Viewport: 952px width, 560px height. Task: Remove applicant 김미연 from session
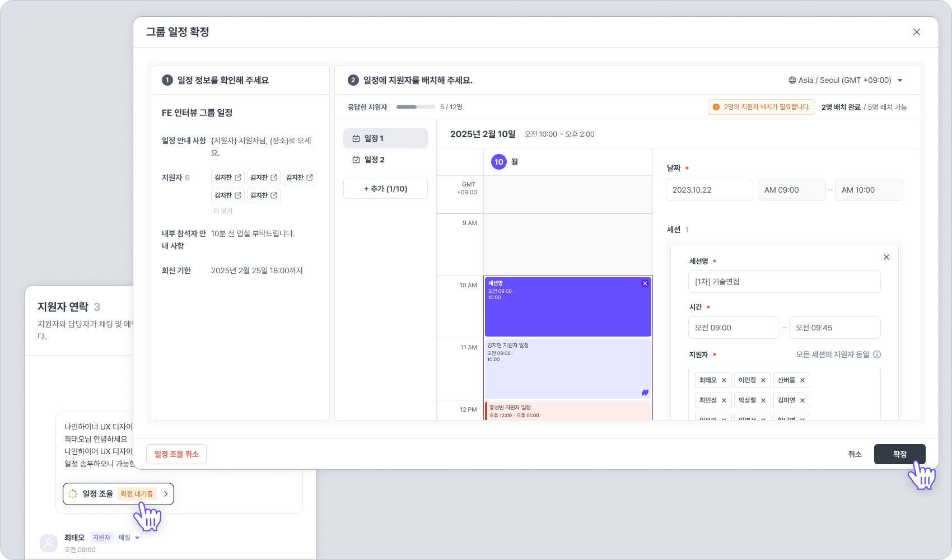802,400
